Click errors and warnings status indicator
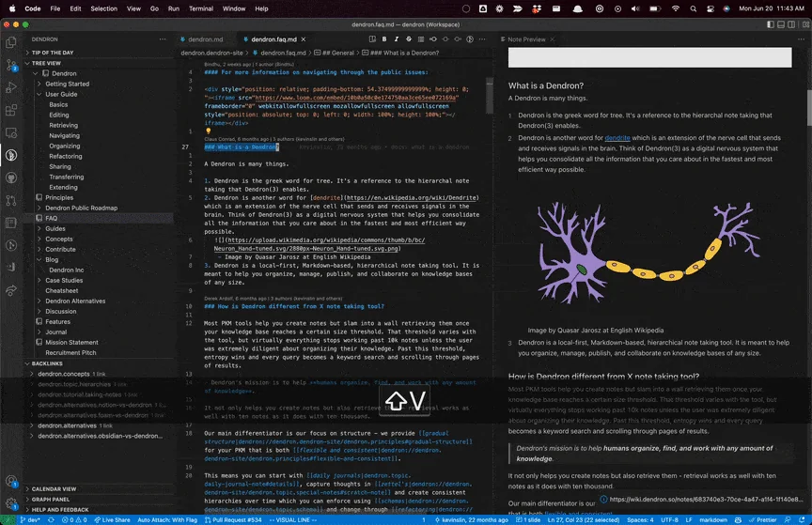Viewport: 812px width, 525px height. coord(74,519)
